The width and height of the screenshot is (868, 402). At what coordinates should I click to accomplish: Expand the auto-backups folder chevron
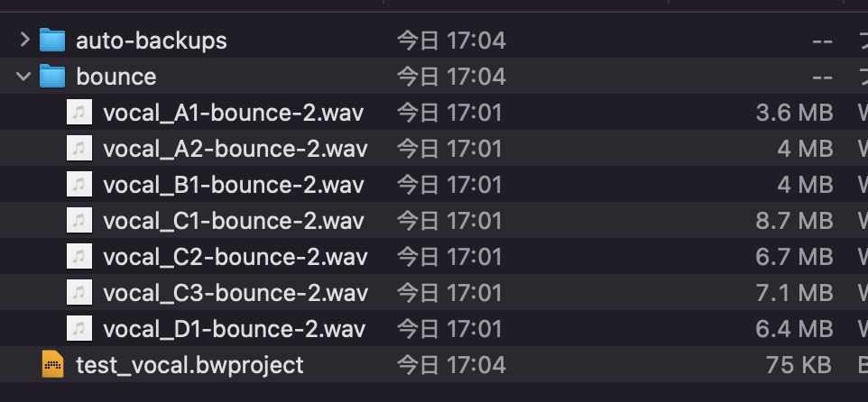(x=24, y=40)
